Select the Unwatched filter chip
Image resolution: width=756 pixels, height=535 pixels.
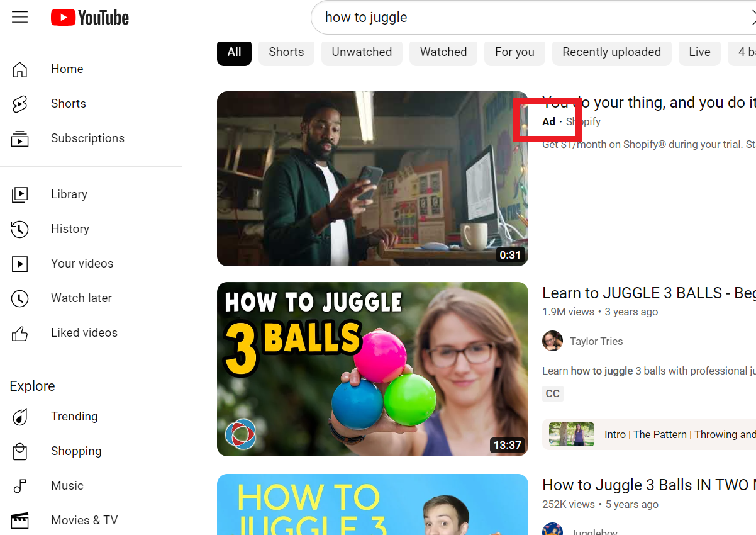pos(362,52)
